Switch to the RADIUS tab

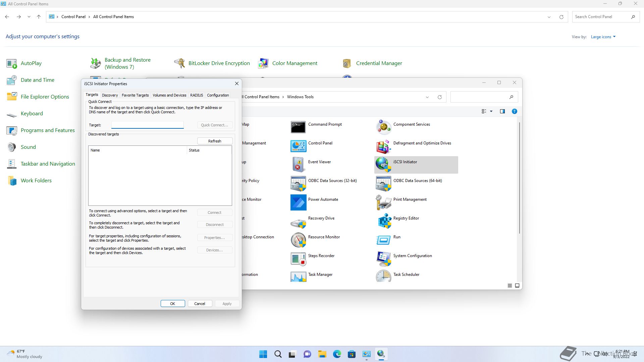click(x=197, y=95)
